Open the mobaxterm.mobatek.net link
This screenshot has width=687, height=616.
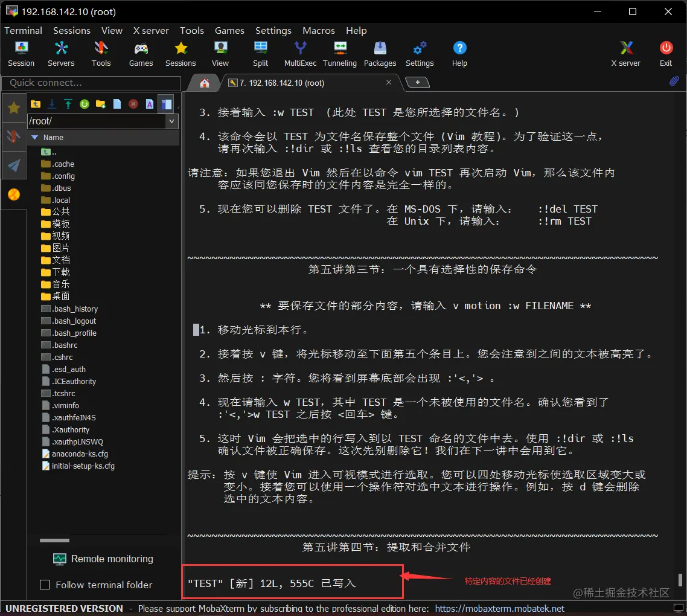coord(499,609)
